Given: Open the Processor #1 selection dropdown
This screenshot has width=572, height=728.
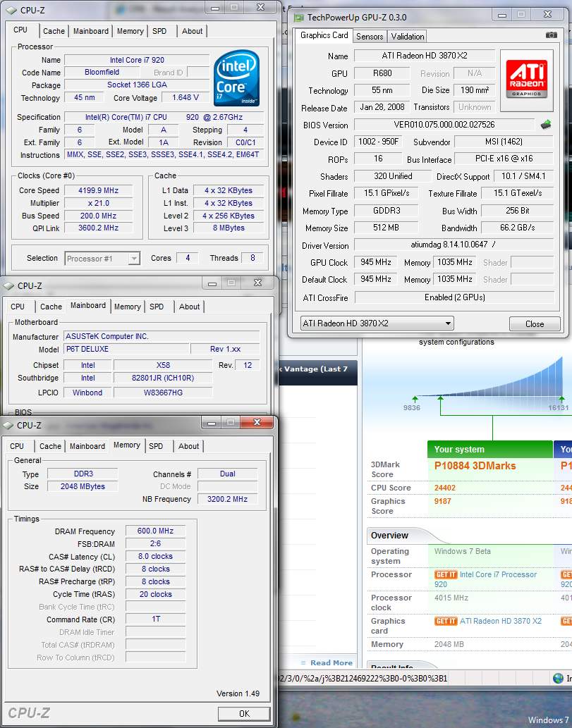Looking at the screenshot, I should [102, 259].
